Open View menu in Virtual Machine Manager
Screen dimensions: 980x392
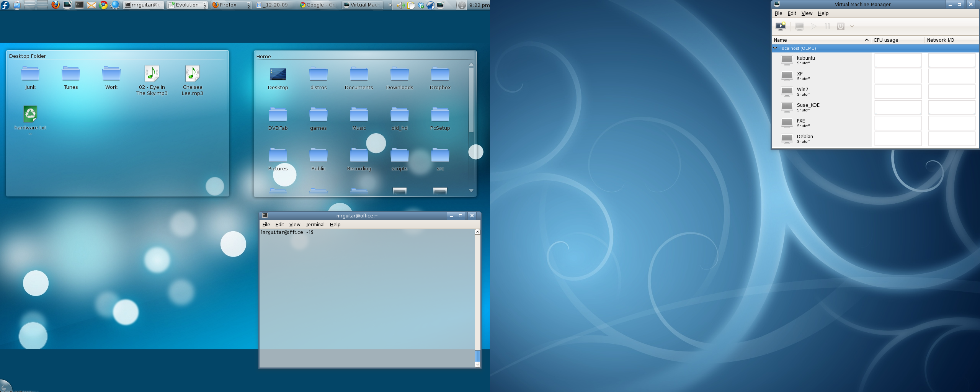(807, 13)
